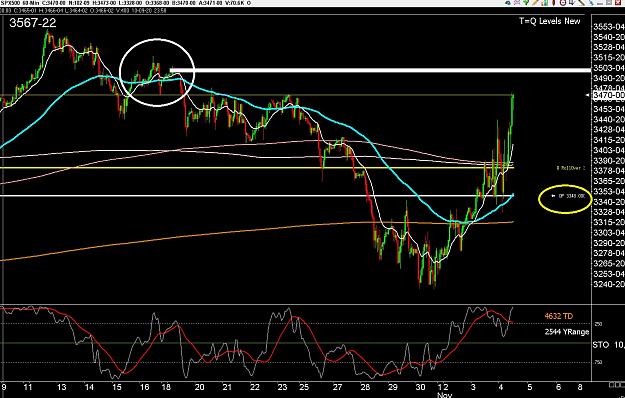Click the highlighted current price tag 3470-00
Image resolution: width=625 pixels, height=398 pixels.
(x=608, y=95)
